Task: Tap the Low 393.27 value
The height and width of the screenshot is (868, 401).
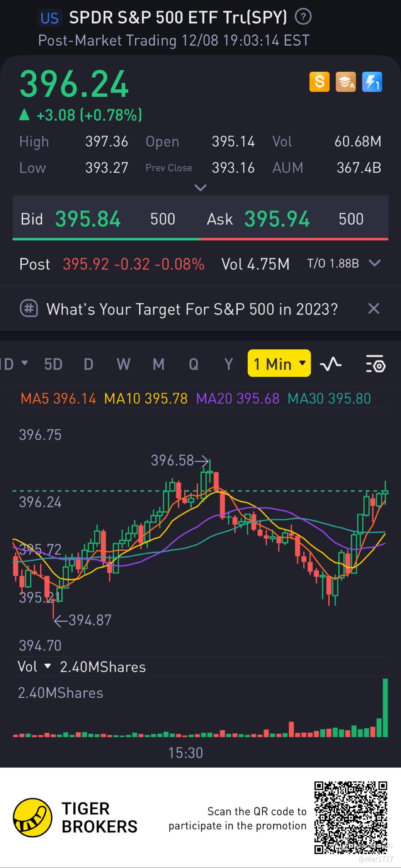Action: [x=107, y=167]
